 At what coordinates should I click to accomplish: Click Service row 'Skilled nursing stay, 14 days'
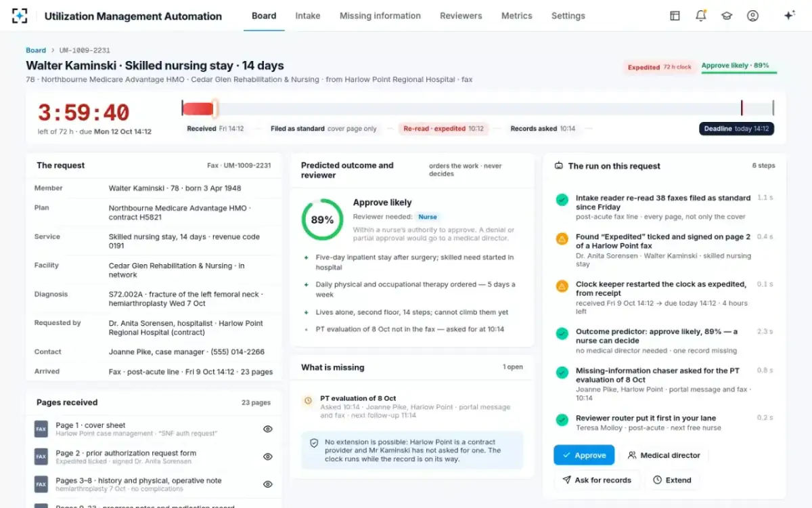pyautogui.click(x=154, y=242)
